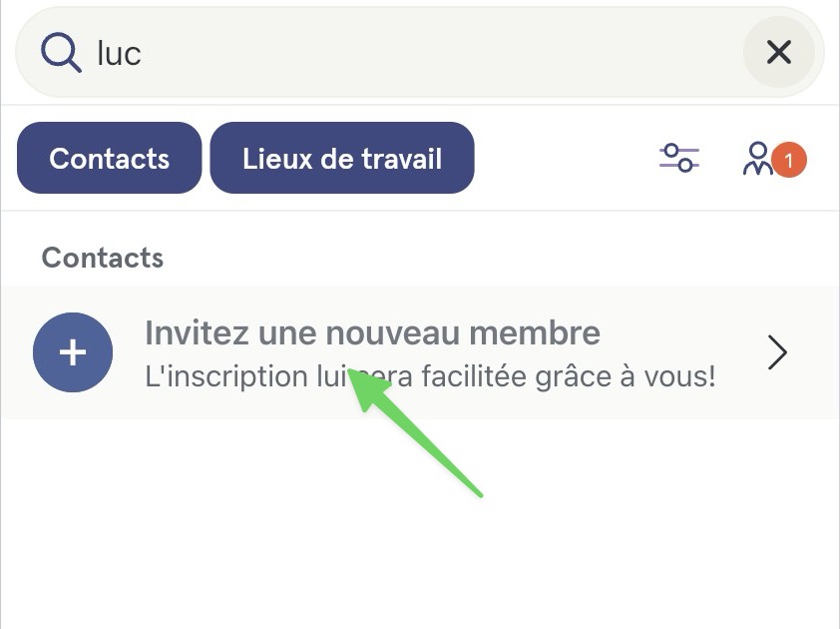Place cursor after "luc" in search bar
Screen dimensions: 840x629
point(144,53)
